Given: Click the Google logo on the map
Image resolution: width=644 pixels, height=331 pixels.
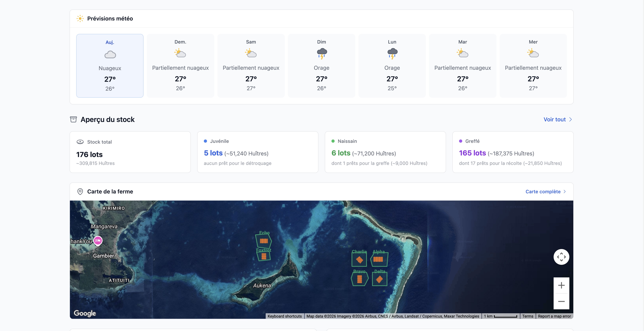Looking at the screenshot, I should pos(85,313).
